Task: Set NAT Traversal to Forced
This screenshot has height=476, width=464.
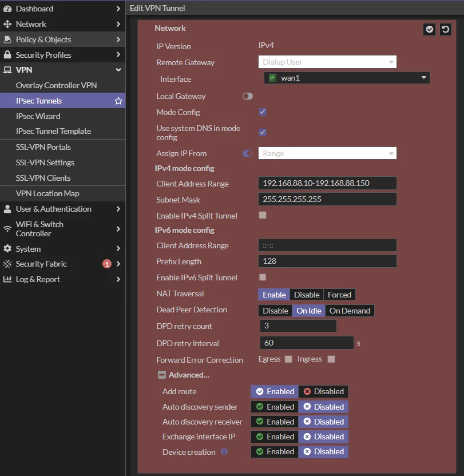Action: (x=339, y=295)
